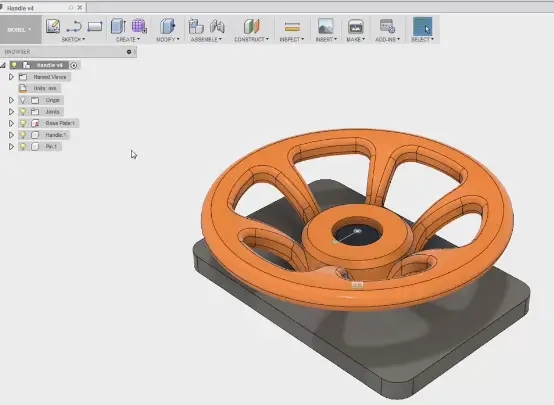Click the Handle:1 component icon
This screenshot has width=554, height=405.
point(35,135)
